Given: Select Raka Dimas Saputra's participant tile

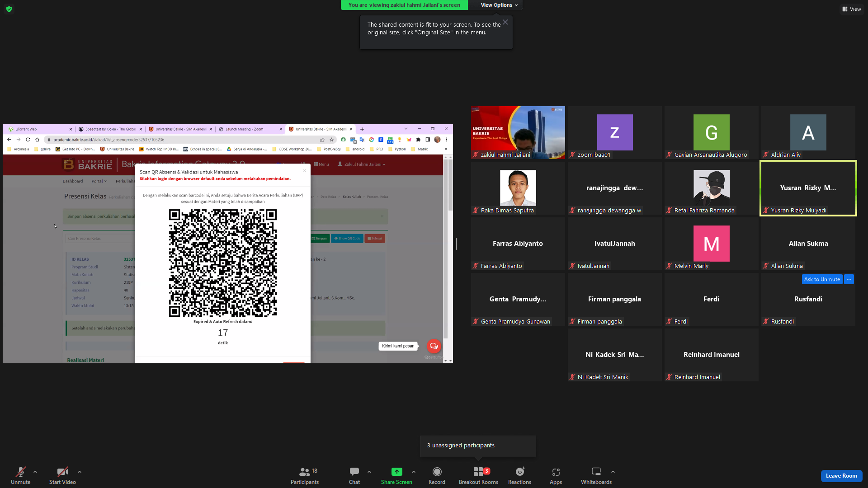Looking at the screenshot, I should click(x=518, y=188).
